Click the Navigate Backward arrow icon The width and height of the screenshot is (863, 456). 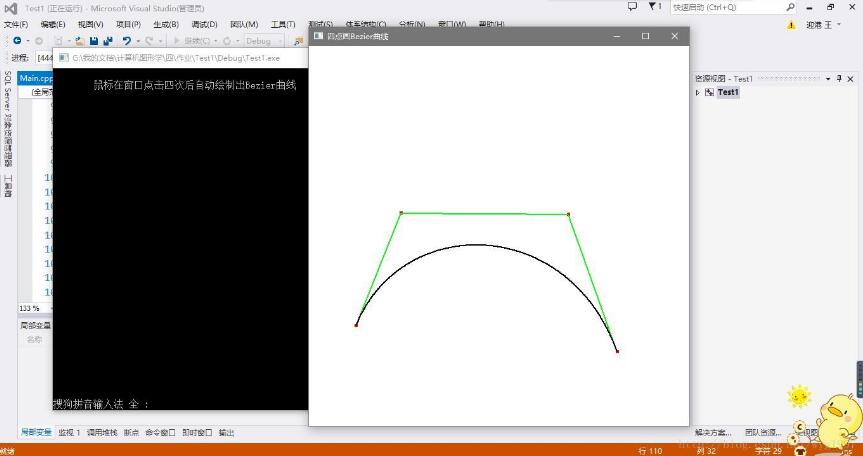[17, 41]
